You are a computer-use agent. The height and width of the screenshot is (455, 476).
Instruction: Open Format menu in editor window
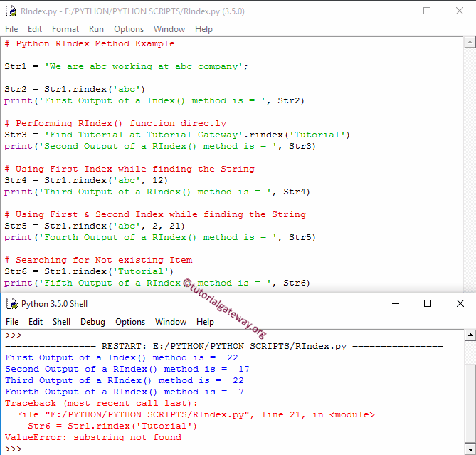click(x=65, y=29)
